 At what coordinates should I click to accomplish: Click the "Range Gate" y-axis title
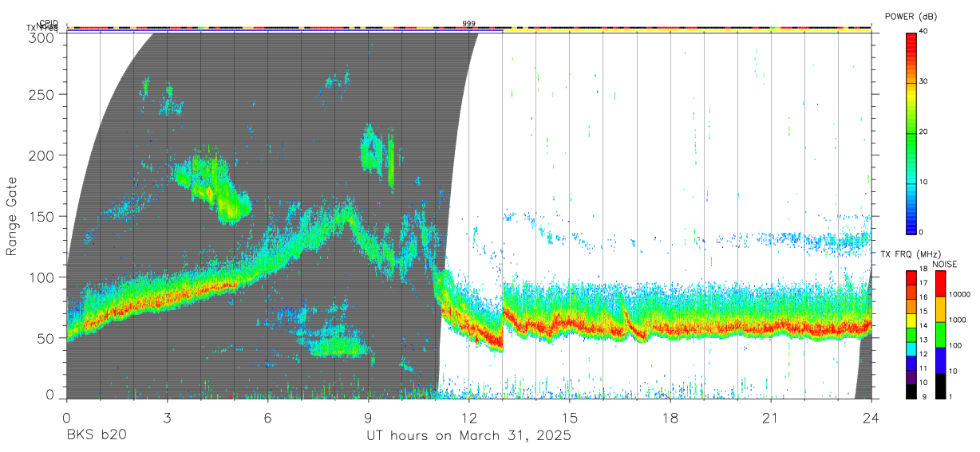(x=12, y=216)
